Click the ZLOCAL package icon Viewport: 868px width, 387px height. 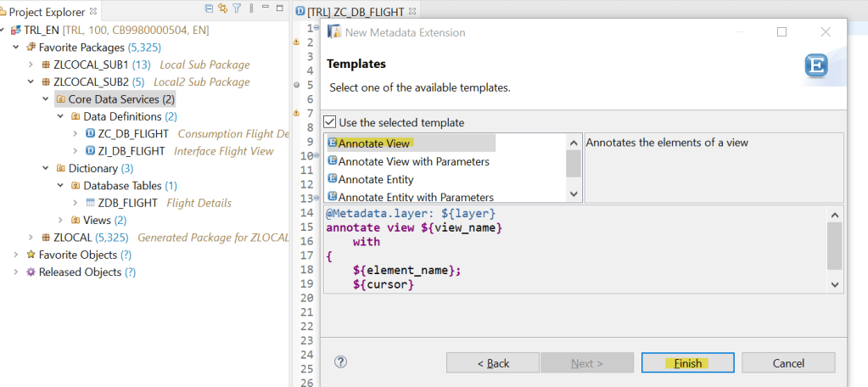pyautogui.click(x=47, y=238)
